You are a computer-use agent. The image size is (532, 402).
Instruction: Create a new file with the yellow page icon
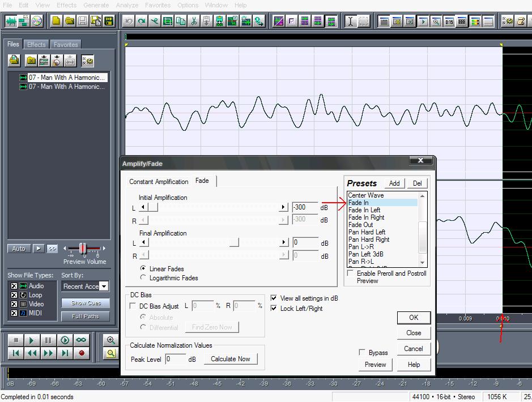click(56, 22)
